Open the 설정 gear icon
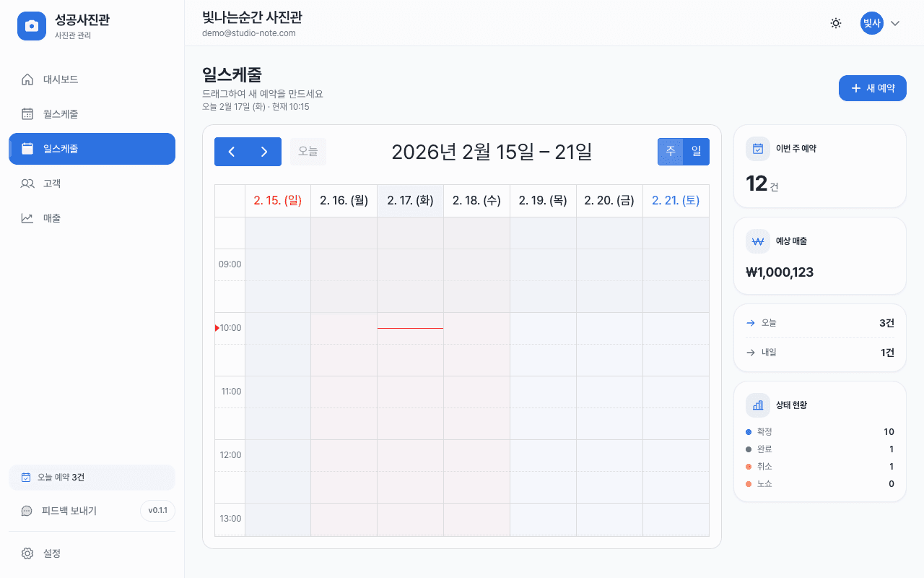The image size is (924, 578). (27, 553)
